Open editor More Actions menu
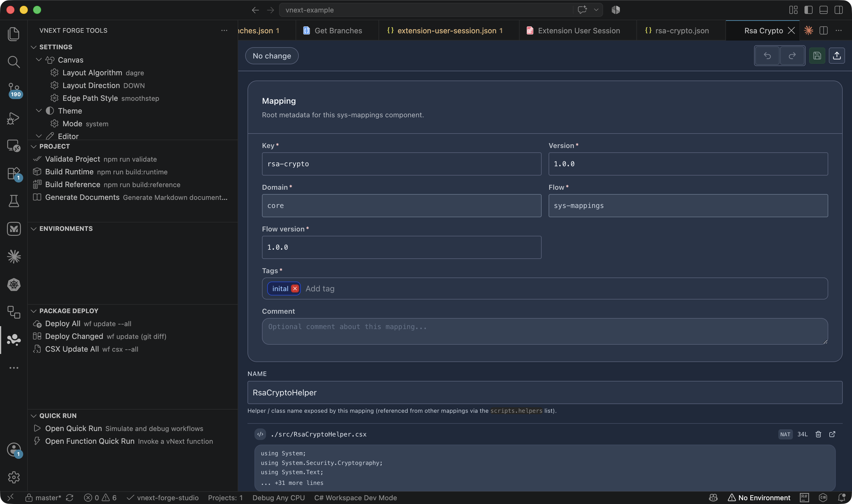This screenshot has width=852, height=504. coord(838,31)
